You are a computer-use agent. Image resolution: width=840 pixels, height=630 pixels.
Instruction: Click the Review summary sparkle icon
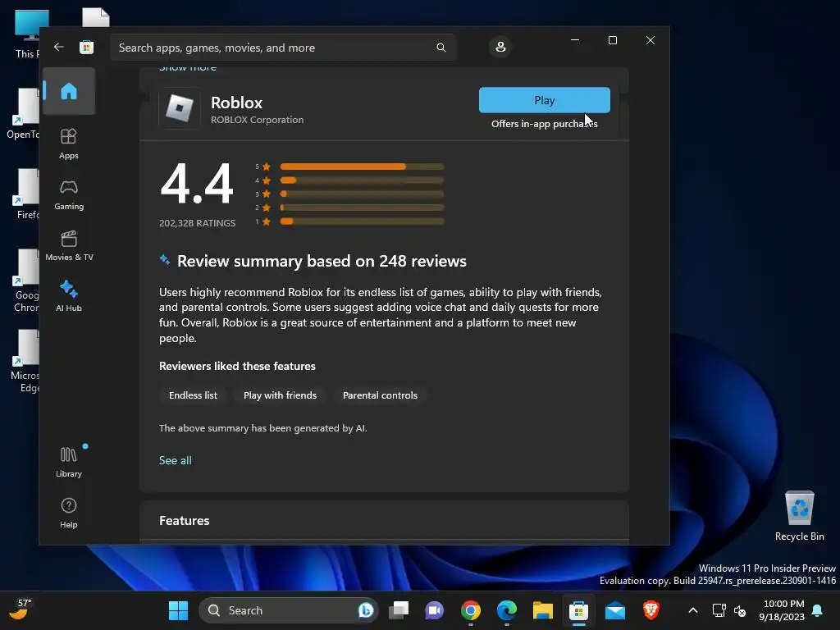[x=164, y=260]
